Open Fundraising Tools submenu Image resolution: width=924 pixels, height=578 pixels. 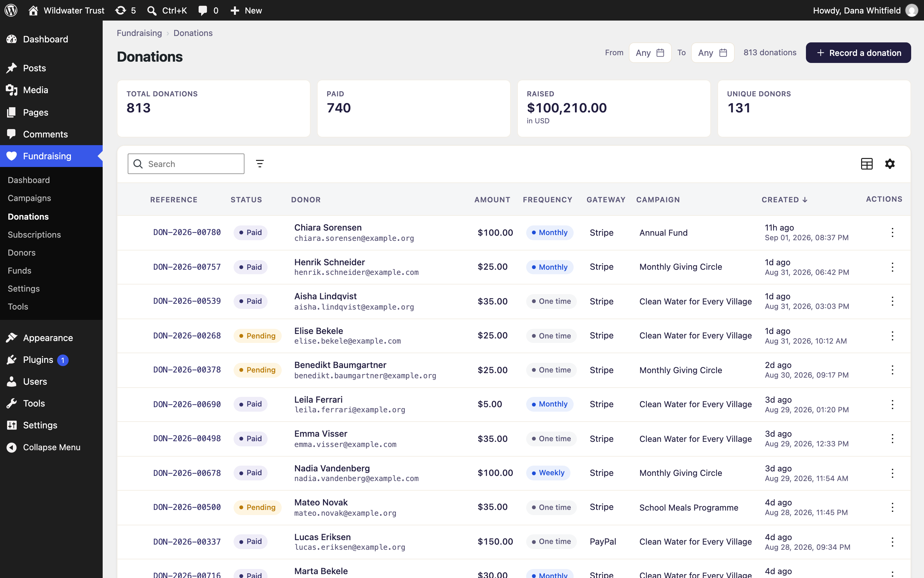(x=18, y=307)
